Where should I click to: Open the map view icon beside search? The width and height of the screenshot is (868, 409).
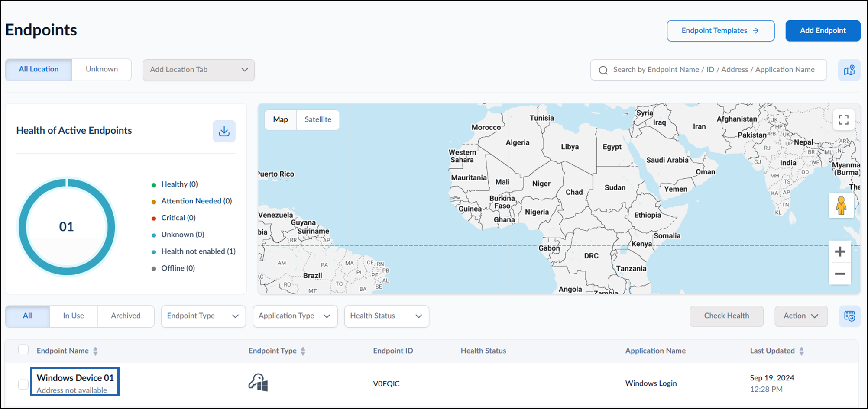click(849, 70)
